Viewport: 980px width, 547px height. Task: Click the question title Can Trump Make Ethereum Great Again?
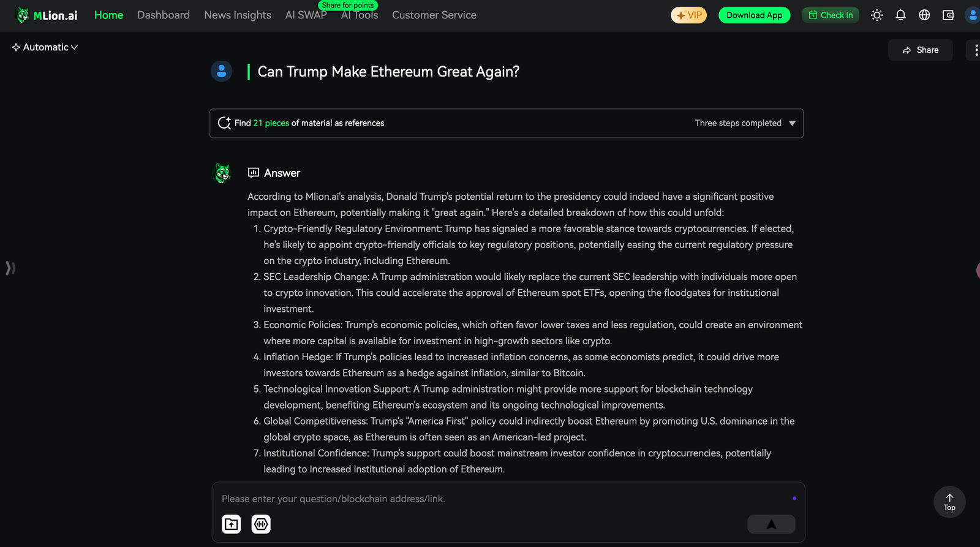pyautogui.click(x=388, y=72)
